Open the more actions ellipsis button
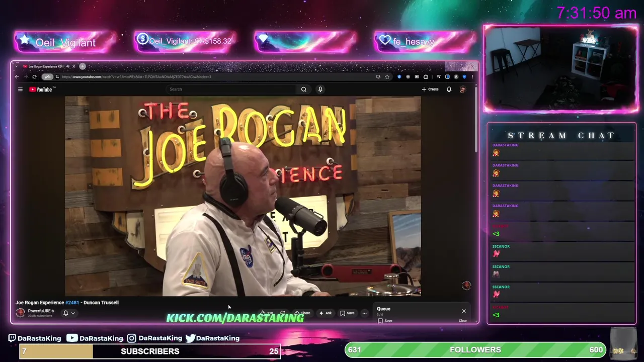 coord(364,313)
